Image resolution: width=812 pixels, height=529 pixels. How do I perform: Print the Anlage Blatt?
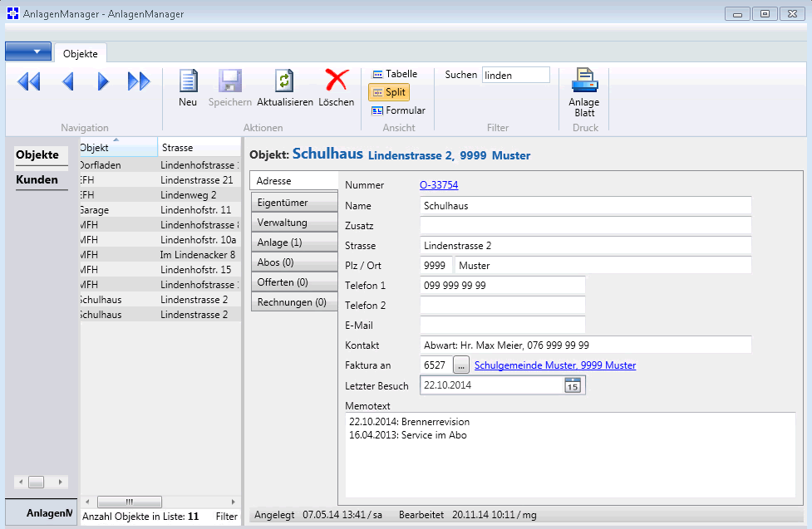[x=584, y=93]
